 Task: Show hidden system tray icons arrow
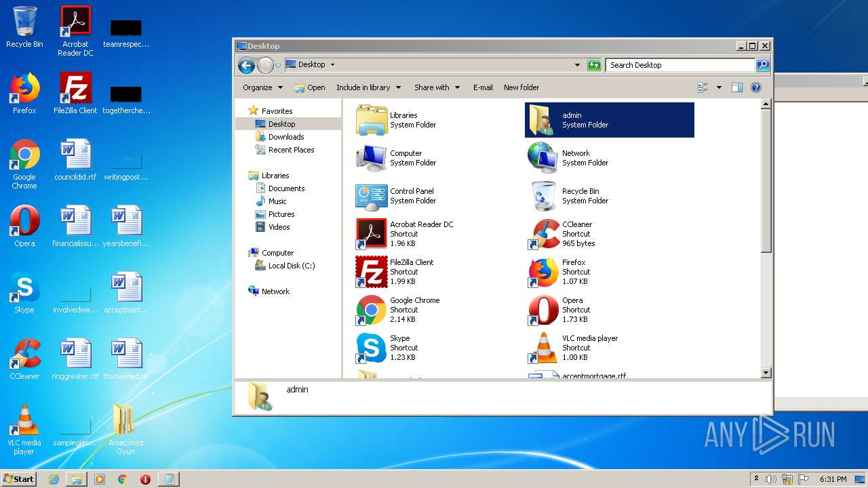[x=756, y=479]
